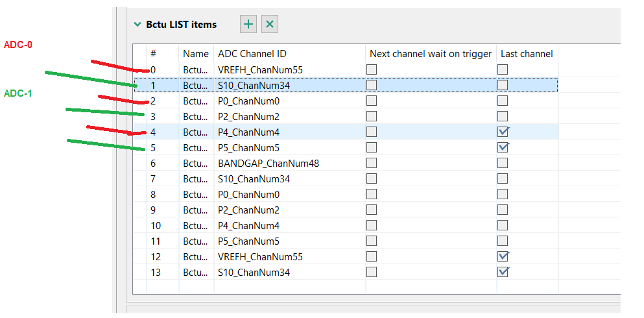Image resolution: width=644 pixels, height=318 pixels.
Task: Select row 9 with P2_ChanNum2
Action: click(249, 210)
